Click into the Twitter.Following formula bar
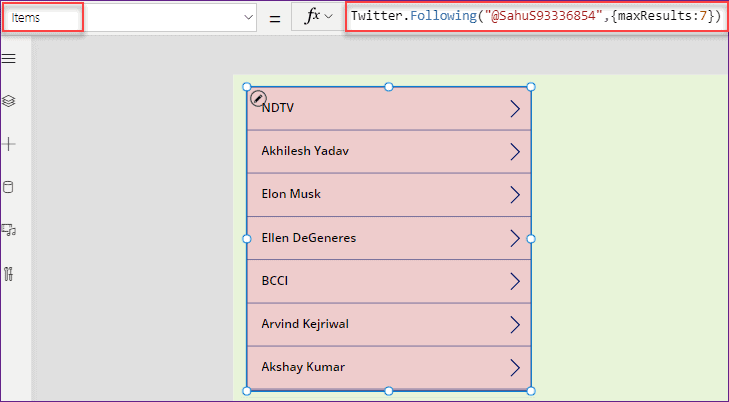This screenshot has height=402, width=729. [x=535, y=16]
